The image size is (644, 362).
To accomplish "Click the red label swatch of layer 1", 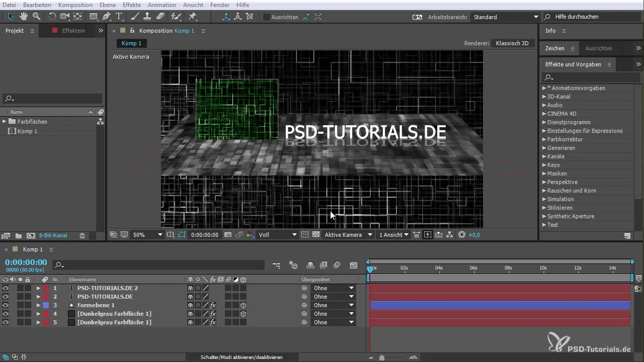I will pyautogui.click(x=46, y=289).
